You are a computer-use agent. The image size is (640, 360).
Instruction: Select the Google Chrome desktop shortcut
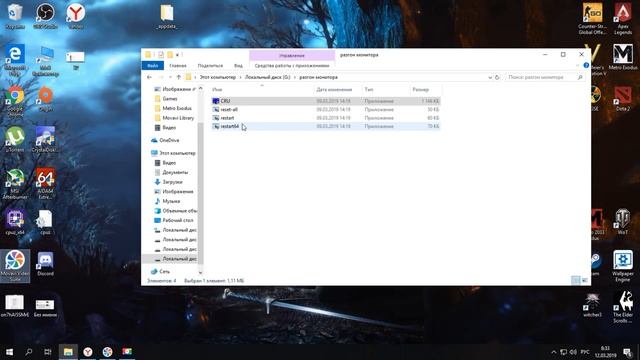pos(15,101)
